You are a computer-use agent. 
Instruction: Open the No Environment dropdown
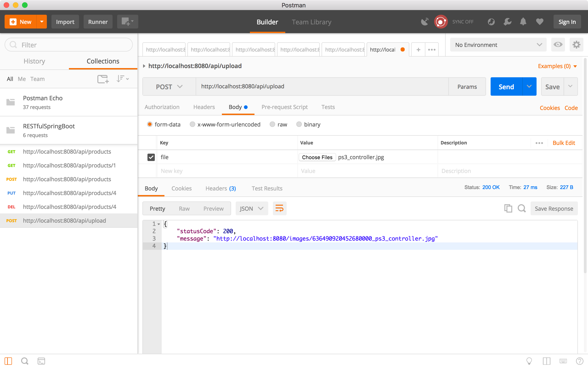[x=498, y=45]
